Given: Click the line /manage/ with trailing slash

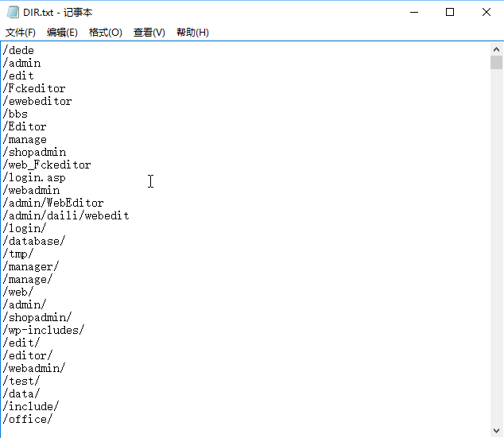Looking at the screenshot, I should coord(28,280).
